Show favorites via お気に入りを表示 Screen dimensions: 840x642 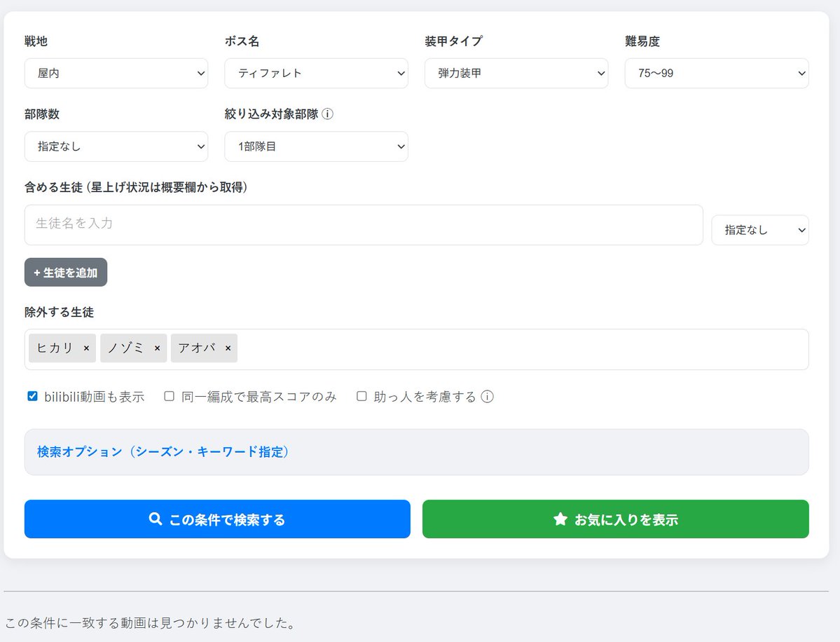(615, 519)
